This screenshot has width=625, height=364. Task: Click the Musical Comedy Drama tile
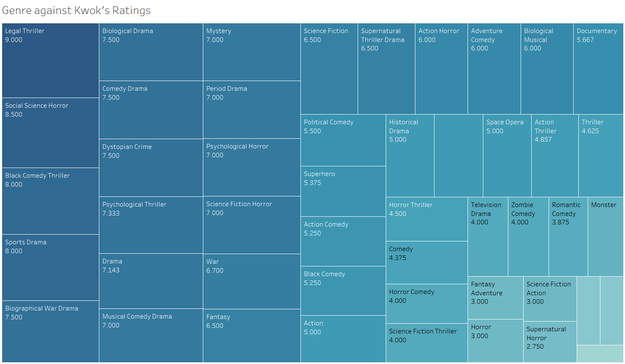(151, 335)
